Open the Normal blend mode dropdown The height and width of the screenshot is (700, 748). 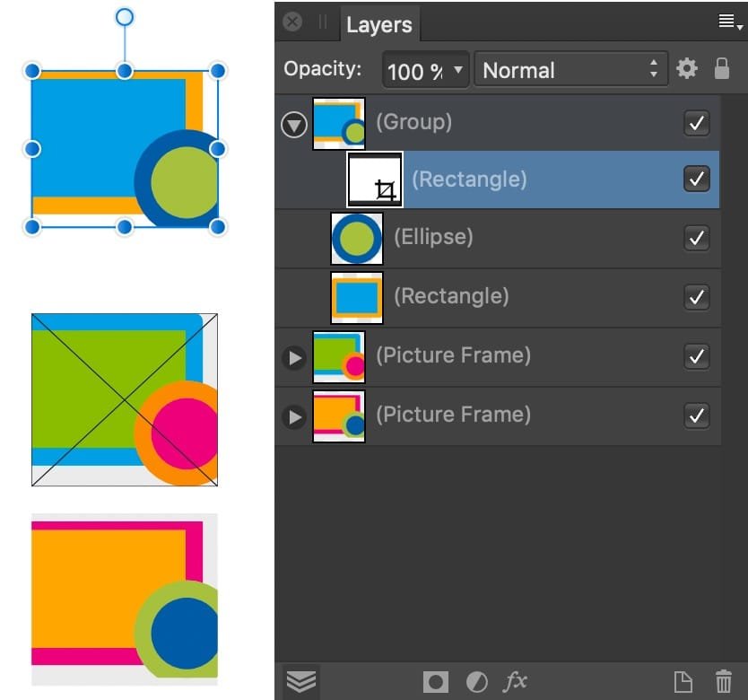571,69
